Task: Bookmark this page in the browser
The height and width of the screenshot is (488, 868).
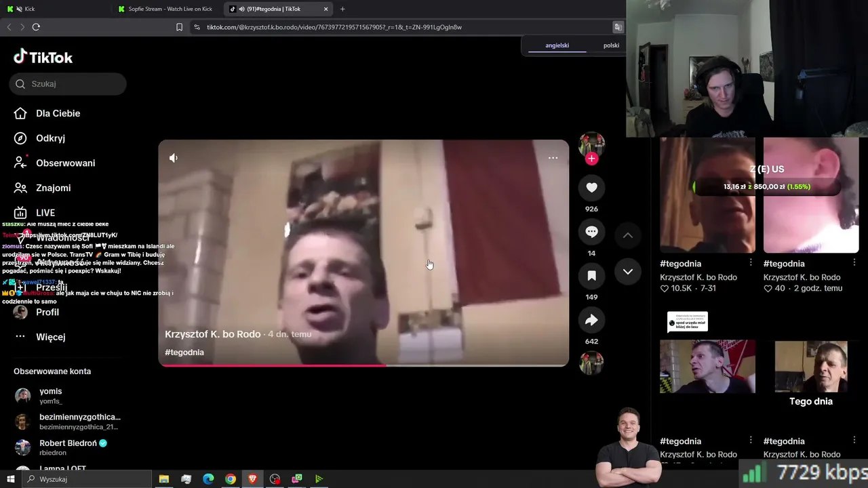Action: pyautogui.click(x=179, y=27)
